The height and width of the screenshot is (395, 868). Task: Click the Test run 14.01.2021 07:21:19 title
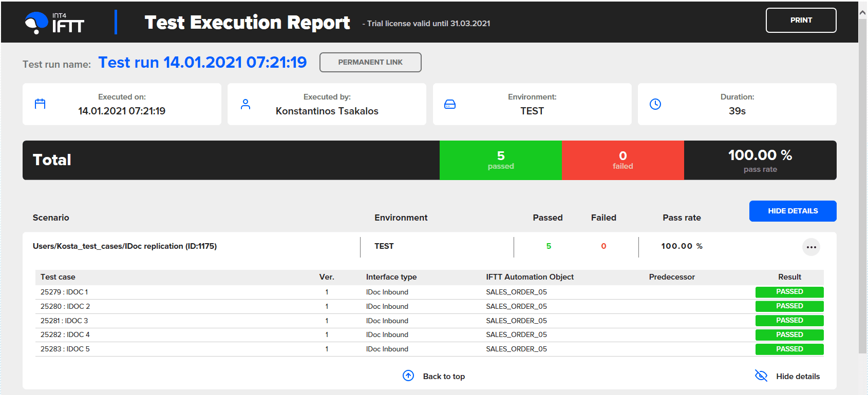[x=202, y=62]
